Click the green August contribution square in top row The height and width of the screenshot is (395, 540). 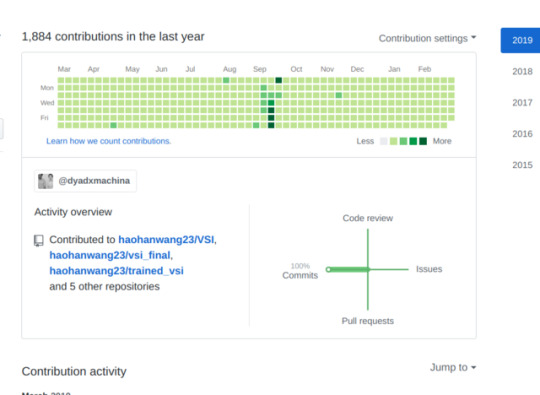[226, 80]
